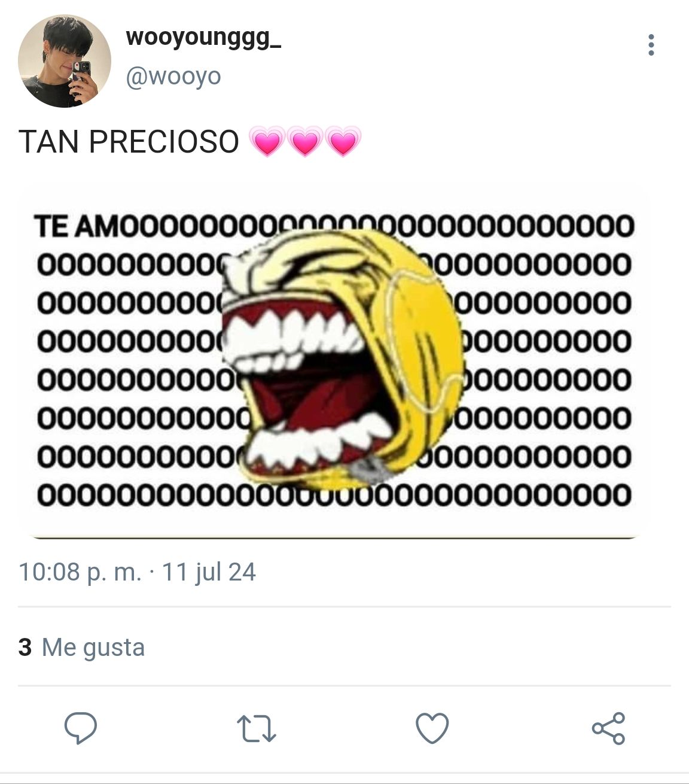View the 3 Me gusta likes list

click(82, 648)
